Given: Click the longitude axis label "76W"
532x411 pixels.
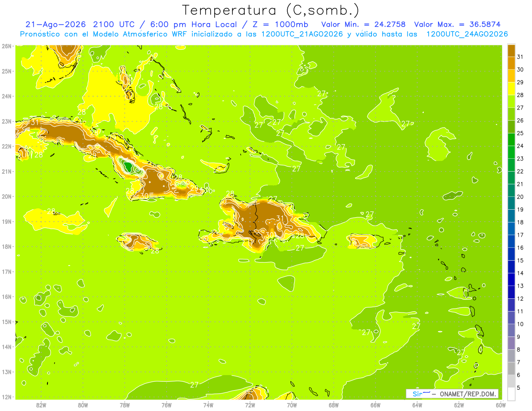Looking at the screenshot, I should point(166,405).
